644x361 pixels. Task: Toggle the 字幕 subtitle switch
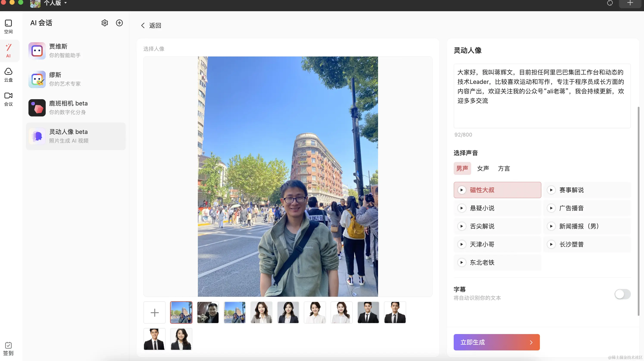(x=622, y=294)
